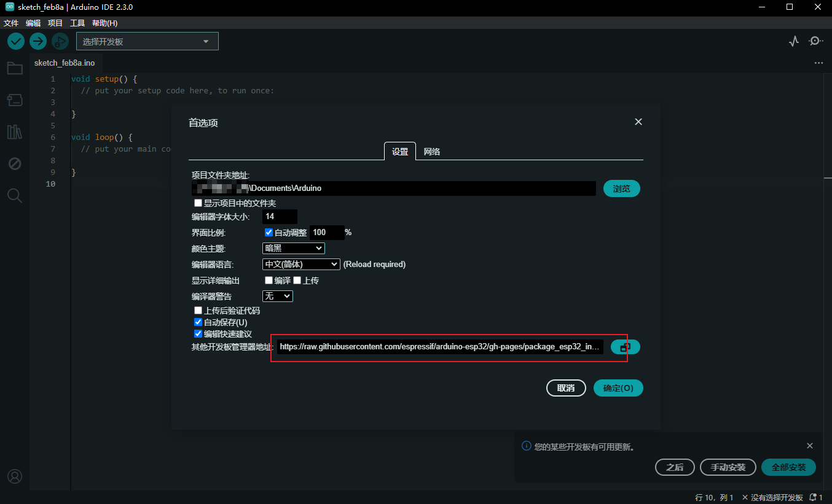This screenshot has height=504, width=832.
Task: Click line number 10 in the editor
Action: point(50,184)
